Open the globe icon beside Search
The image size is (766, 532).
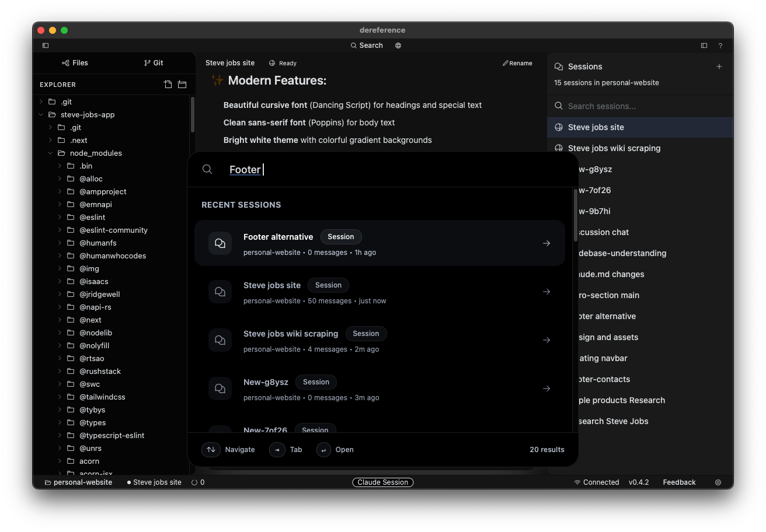398,45
